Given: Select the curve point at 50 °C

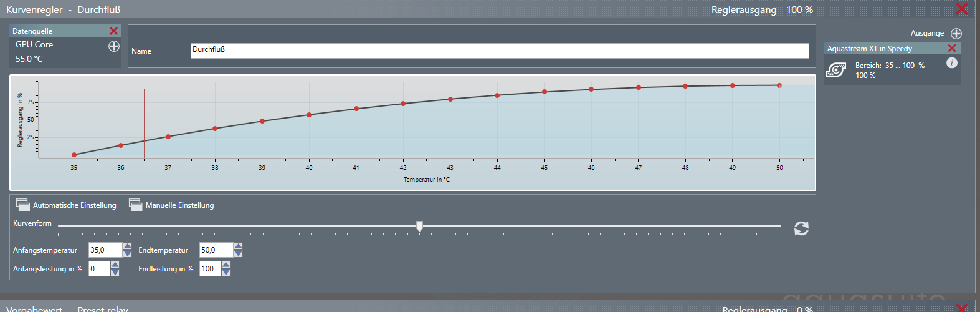Looking at the screenshot, I should coord(779,85).
